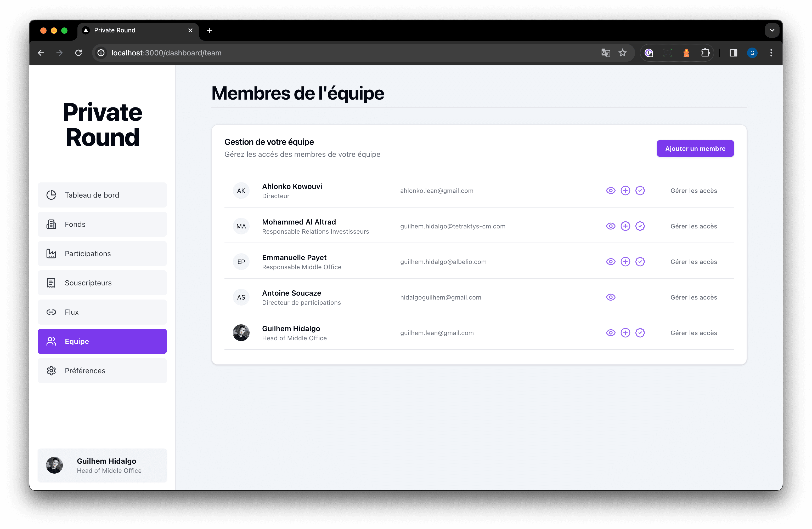The width and height of the screenshot is (812, 529).
Task: Click the Ajouter un membre button
Action: 695,149
